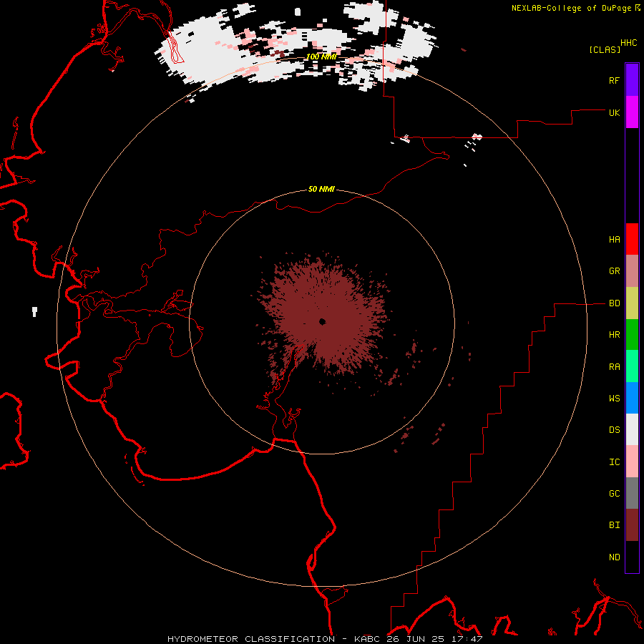
Task: Click the HA red legend swatch
Action: pos(632,239)
